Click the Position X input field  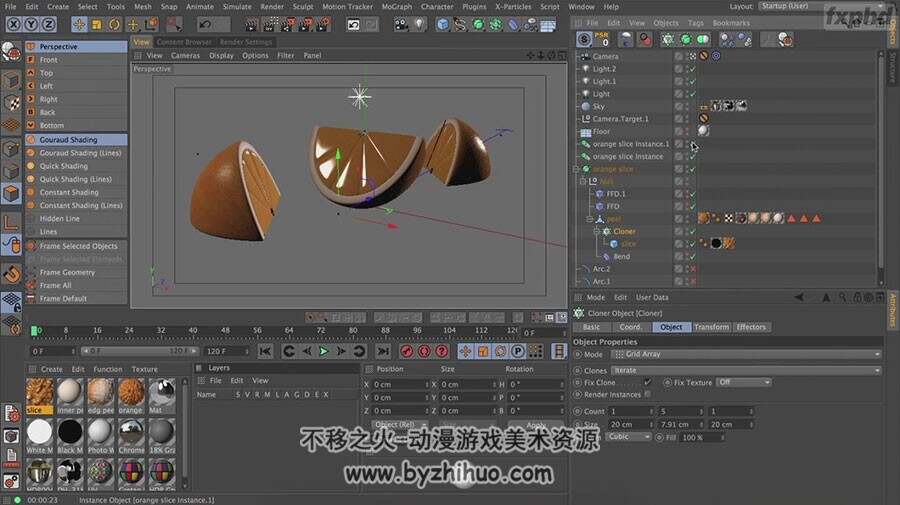(400, 384)
